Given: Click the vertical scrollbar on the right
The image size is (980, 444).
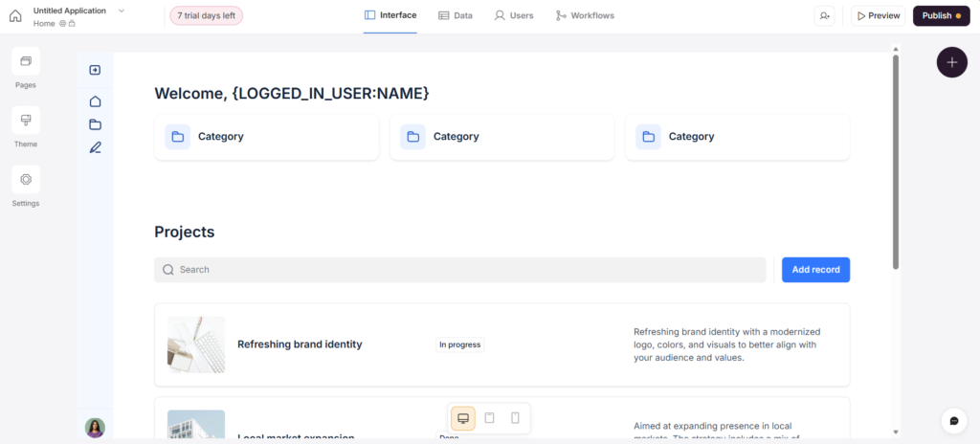Looking at the screenshot, I should (x=896, y=163).
